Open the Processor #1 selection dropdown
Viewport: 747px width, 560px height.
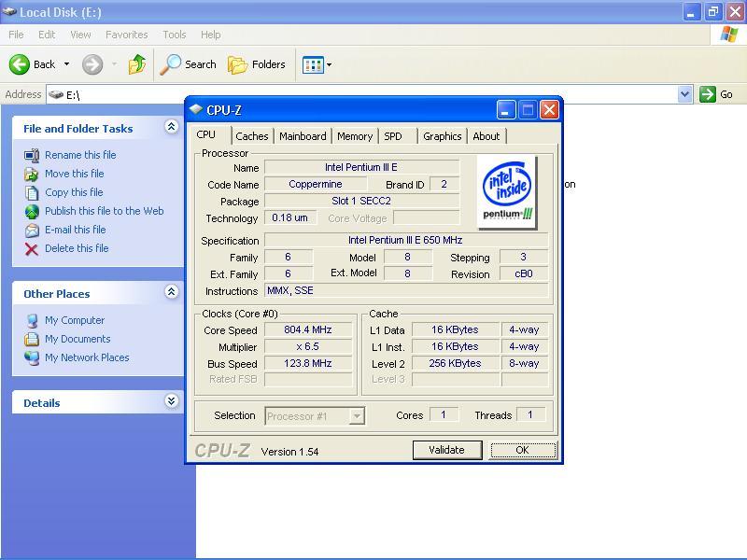(x=357, y=416)
